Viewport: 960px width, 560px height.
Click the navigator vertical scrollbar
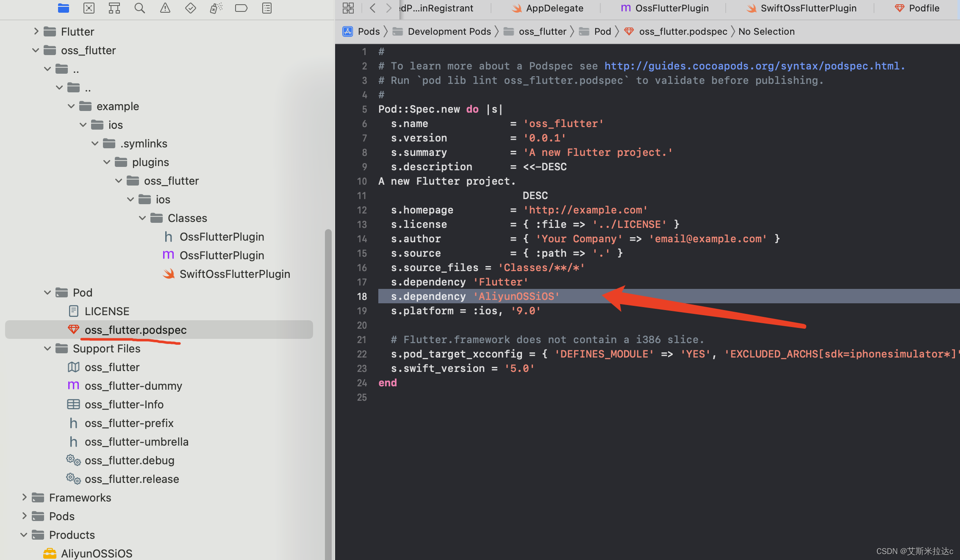(328, 381)
